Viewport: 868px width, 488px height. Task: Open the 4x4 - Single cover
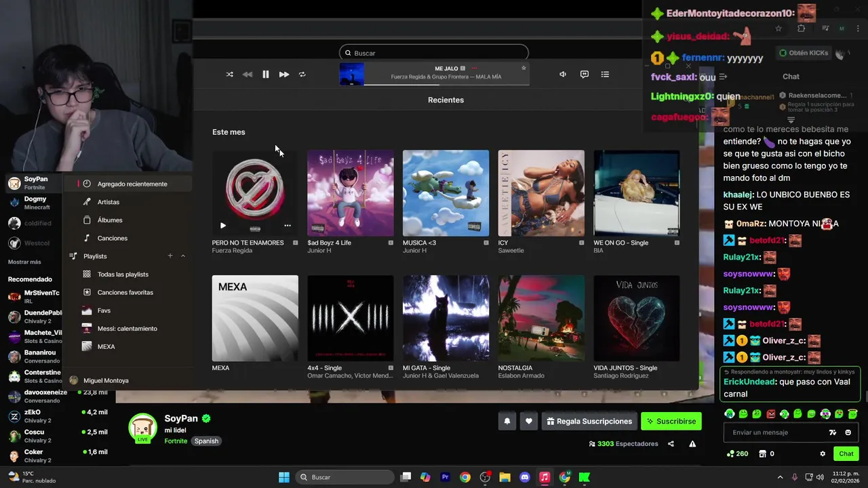[x=351, y=319]
